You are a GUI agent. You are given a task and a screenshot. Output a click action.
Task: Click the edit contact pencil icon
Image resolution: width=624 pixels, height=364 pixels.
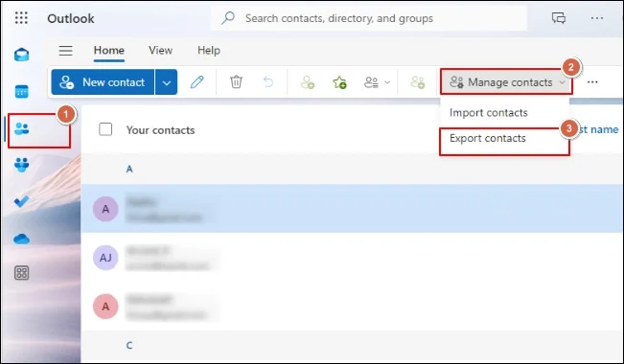click(x=197, y=82)
